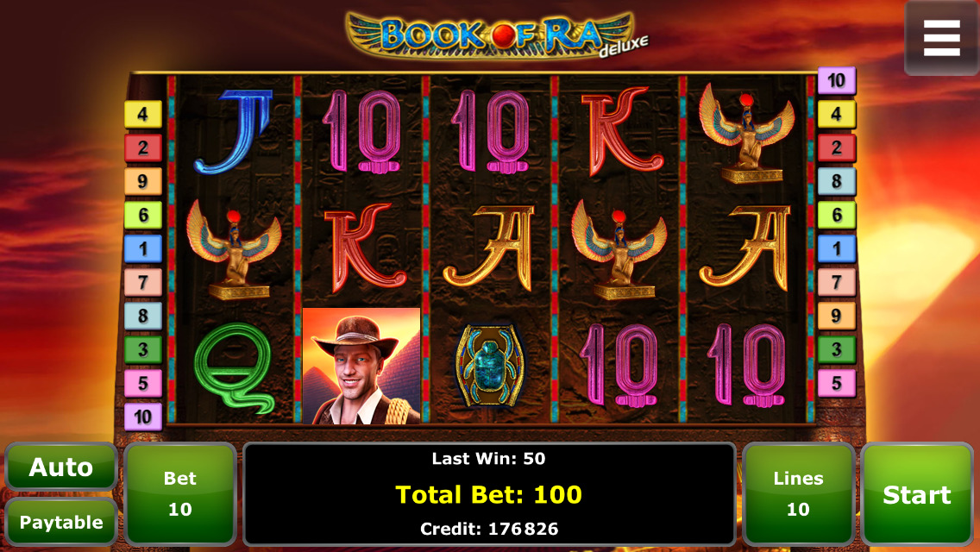The width and height of the screenshot is (980, 552).
Task: Start the spin
Action: pyautogui.click(x=917, y=494)
